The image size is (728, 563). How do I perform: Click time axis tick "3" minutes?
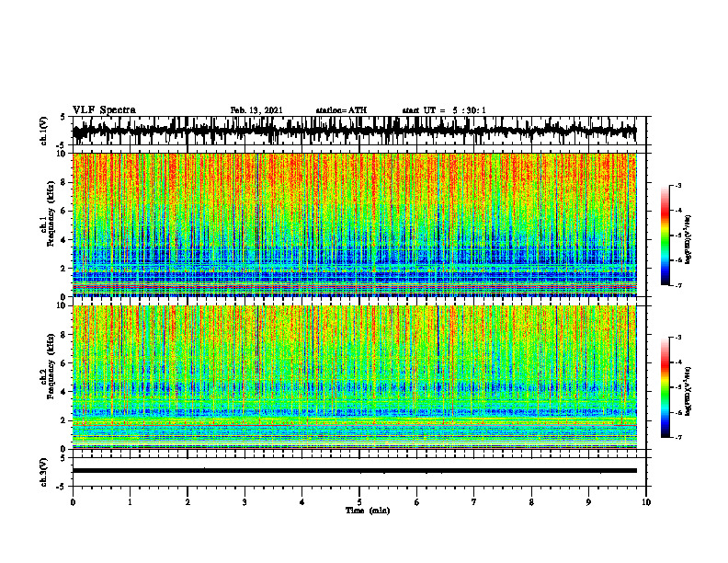245,502
